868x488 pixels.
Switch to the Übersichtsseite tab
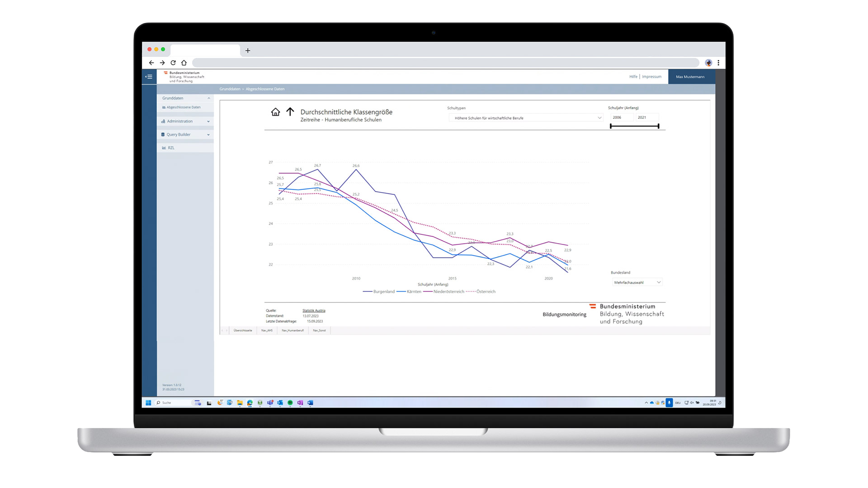(x=243, y=330)
